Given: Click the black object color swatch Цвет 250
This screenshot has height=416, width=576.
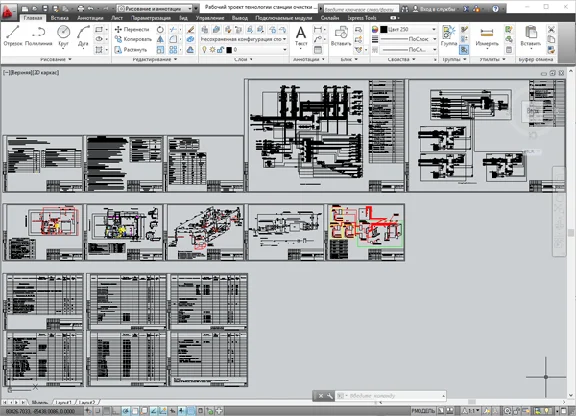Looking at the screenshot, I should 384,29.
